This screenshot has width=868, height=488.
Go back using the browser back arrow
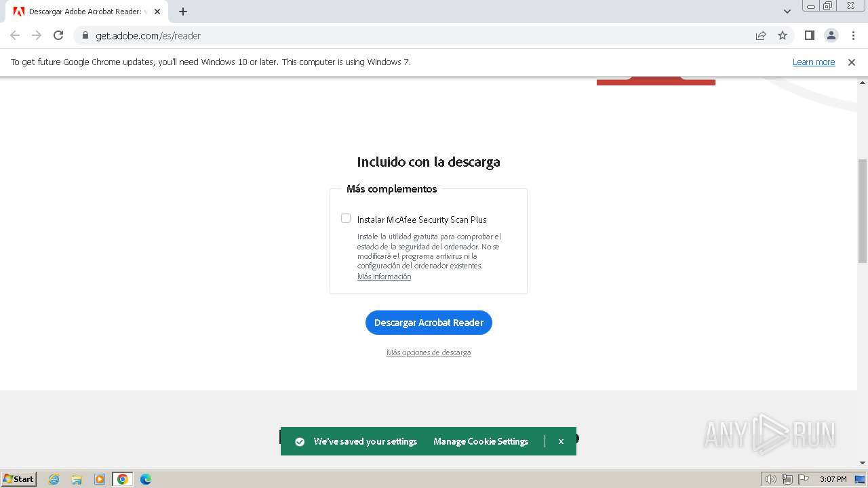click(15, 35)
